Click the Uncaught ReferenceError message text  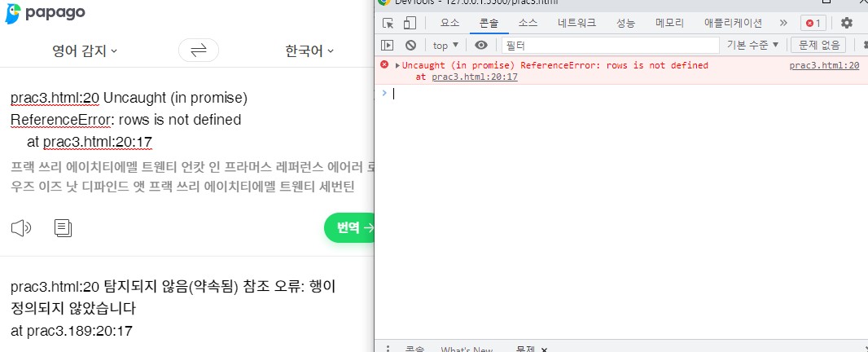click(555, 65)
